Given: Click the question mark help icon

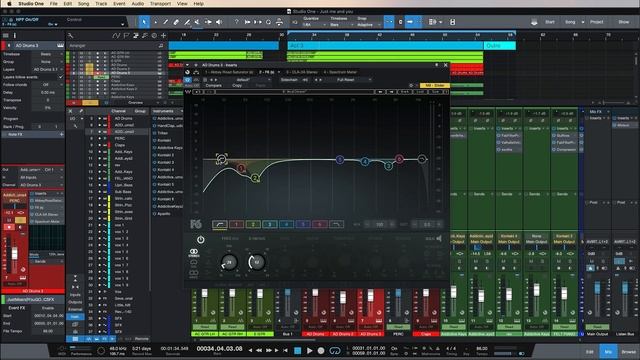Looking at the screenshot, I should click(236, 22).
